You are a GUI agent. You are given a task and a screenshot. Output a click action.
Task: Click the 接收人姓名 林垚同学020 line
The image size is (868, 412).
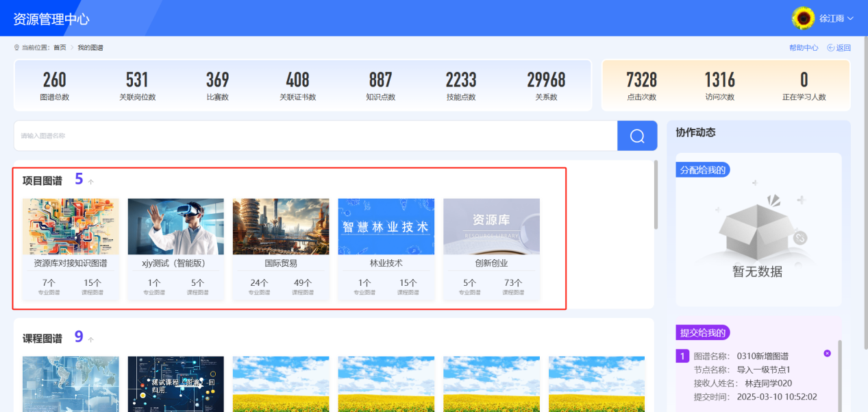743,383
